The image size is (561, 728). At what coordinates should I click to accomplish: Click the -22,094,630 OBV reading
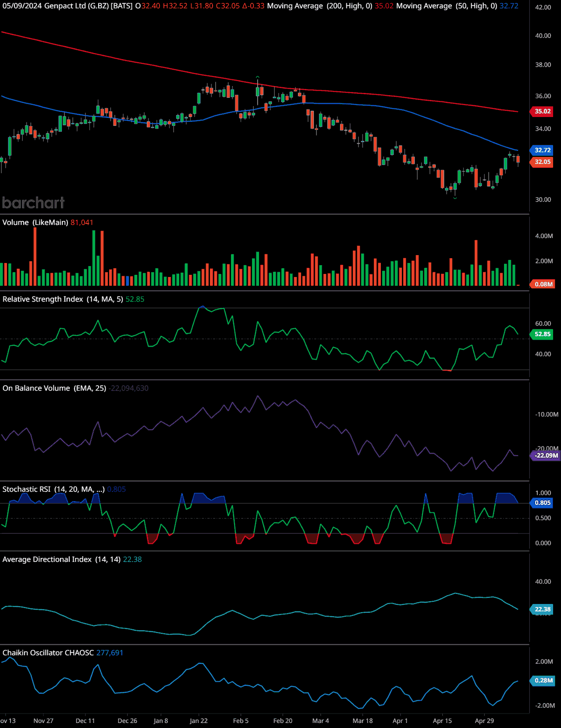point(129,388)
